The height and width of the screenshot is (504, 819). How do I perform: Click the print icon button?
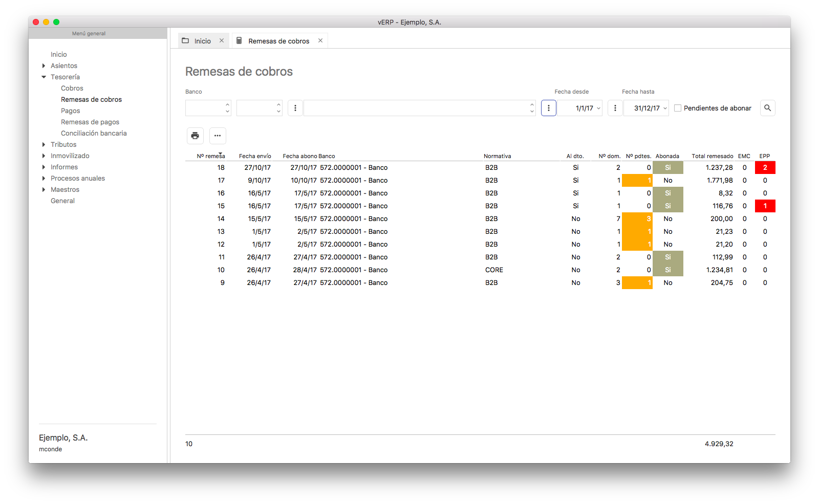coord(195,136)
